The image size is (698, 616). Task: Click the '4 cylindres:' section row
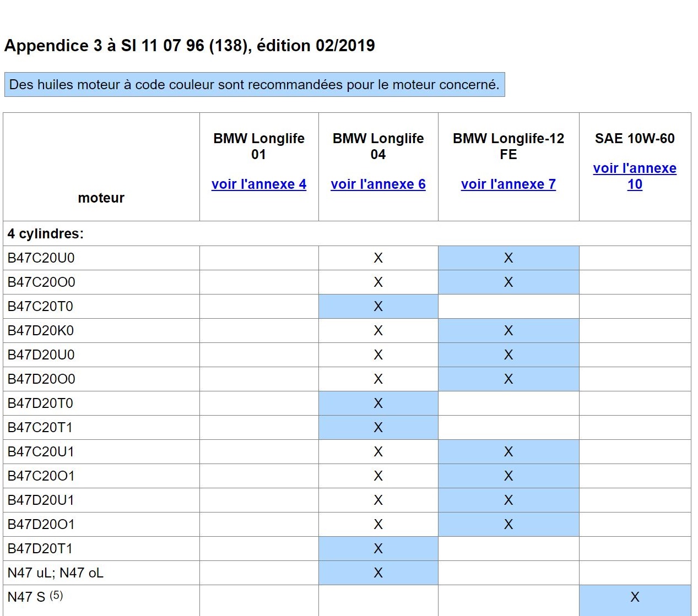coord(347,233)
